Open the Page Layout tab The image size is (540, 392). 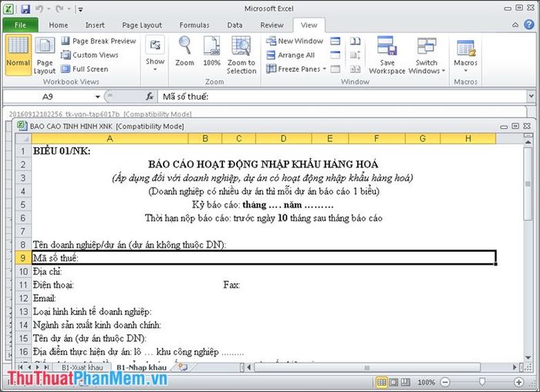(x=141, y=25)
